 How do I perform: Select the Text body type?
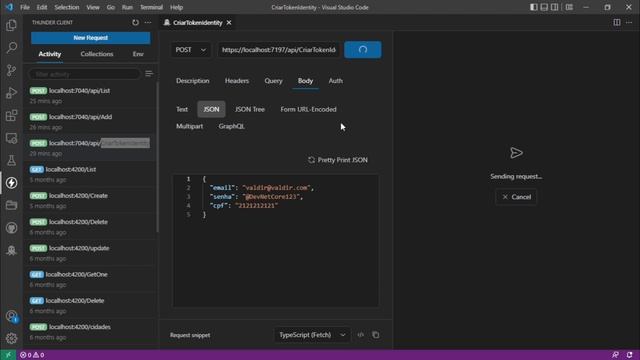tap(182, 109)
